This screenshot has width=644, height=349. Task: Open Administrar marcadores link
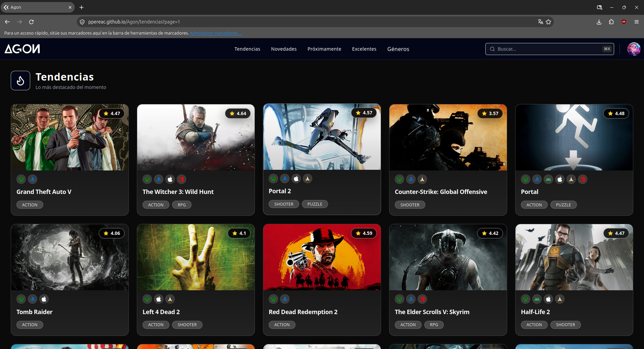pyautogui.click(x=216, y=33)
